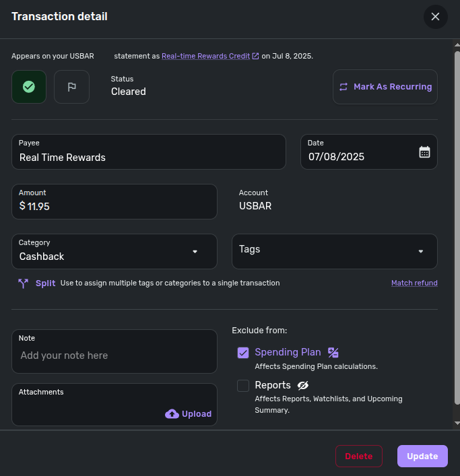The image size is (460, 476).
Task: Click the Split arrows icon
Action: point(23,283)
